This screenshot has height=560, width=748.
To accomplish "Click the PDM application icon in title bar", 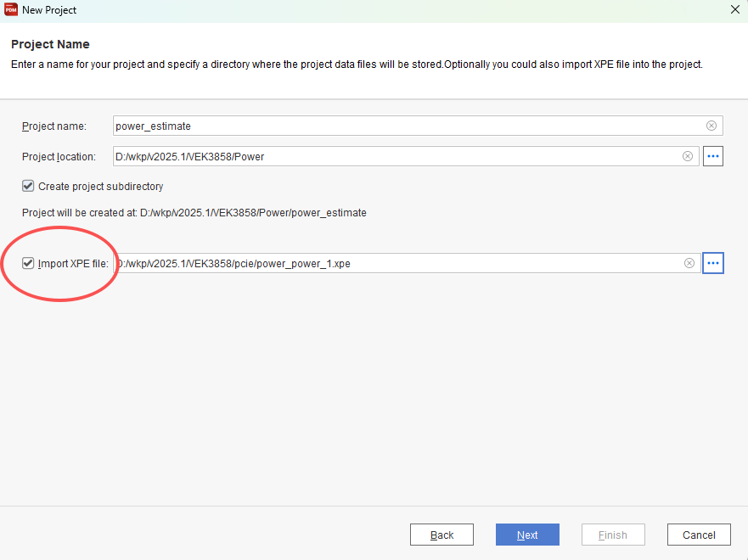I will click(10, 9).
